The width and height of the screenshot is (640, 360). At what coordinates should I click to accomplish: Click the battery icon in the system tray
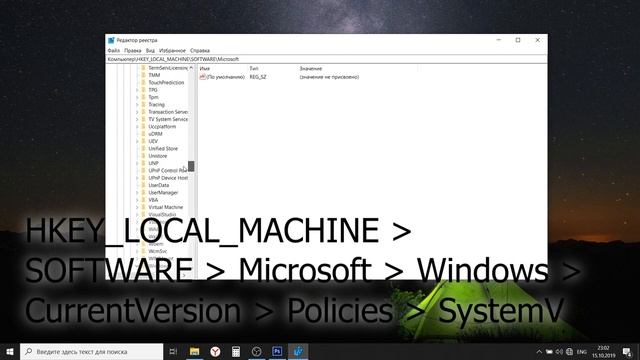click(549, 351)
